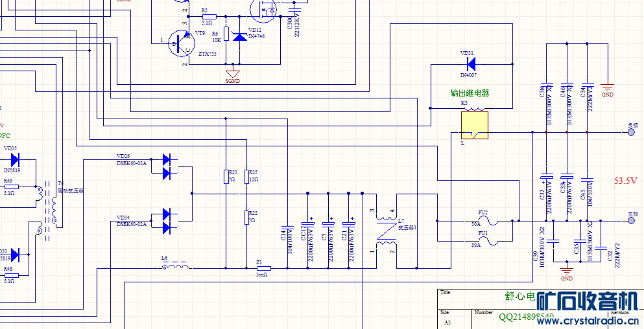644x329 pixels.
Task: Click the A3 size value
Action: 447,323
